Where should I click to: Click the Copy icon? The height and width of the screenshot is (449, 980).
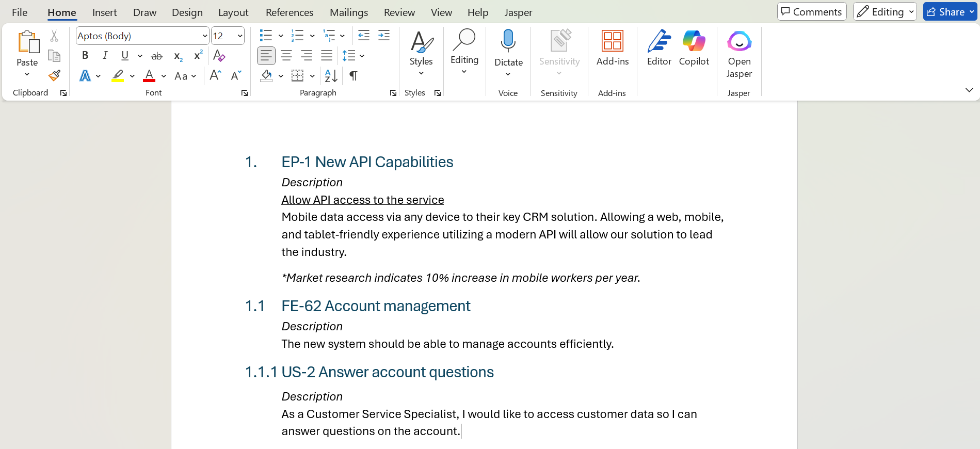point(54,56)
